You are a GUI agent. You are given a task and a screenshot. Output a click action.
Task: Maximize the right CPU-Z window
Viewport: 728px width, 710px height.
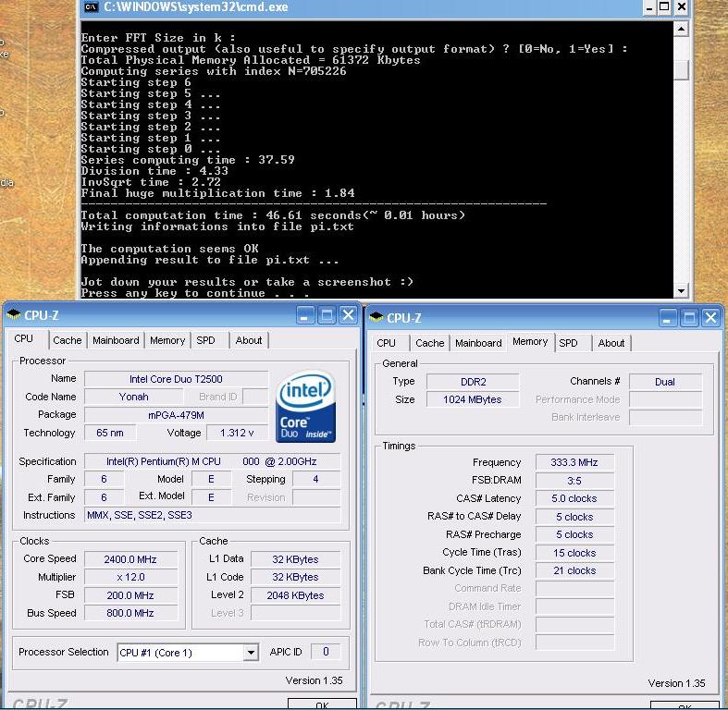[689, 318]
